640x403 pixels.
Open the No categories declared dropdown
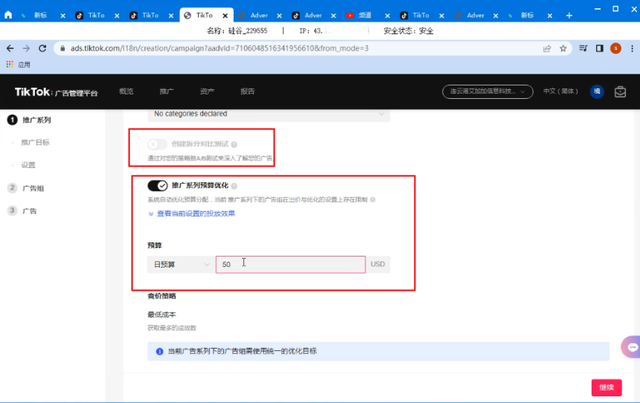point(269,114)
